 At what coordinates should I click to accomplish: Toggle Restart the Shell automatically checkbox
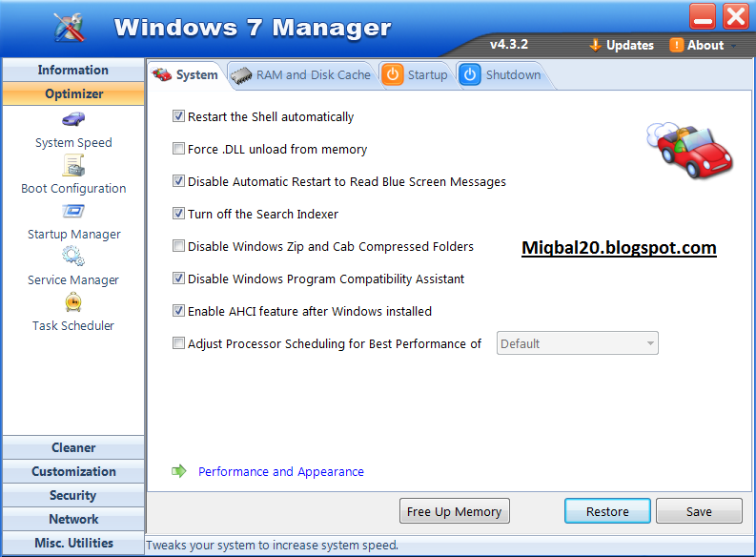pos(178,116)
